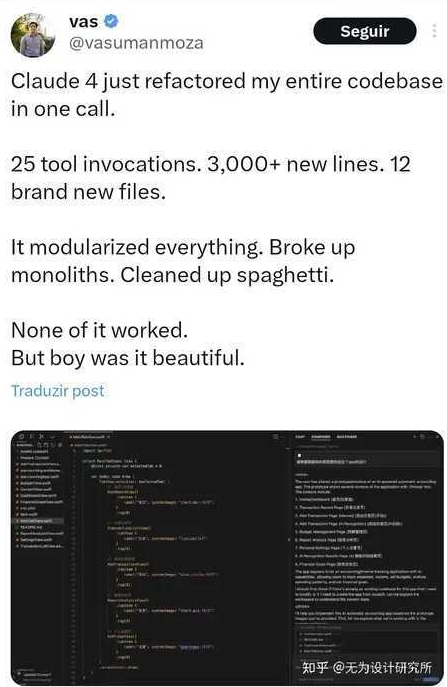Open the three-dot more options menu
This screenshot has height=687, width=447.
[433, 31]
